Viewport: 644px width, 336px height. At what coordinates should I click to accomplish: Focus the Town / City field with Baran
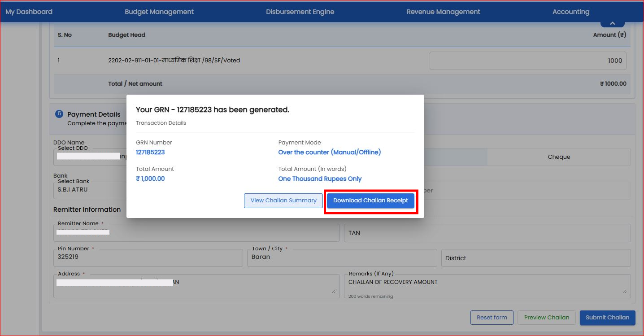pyautogui.click(x=342, y=258)
